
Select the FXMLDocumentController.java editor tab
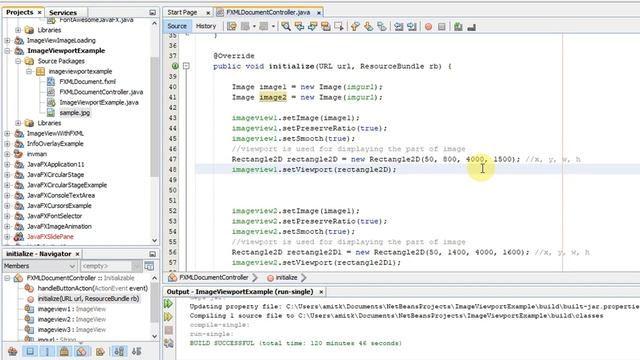pos(268,12)
